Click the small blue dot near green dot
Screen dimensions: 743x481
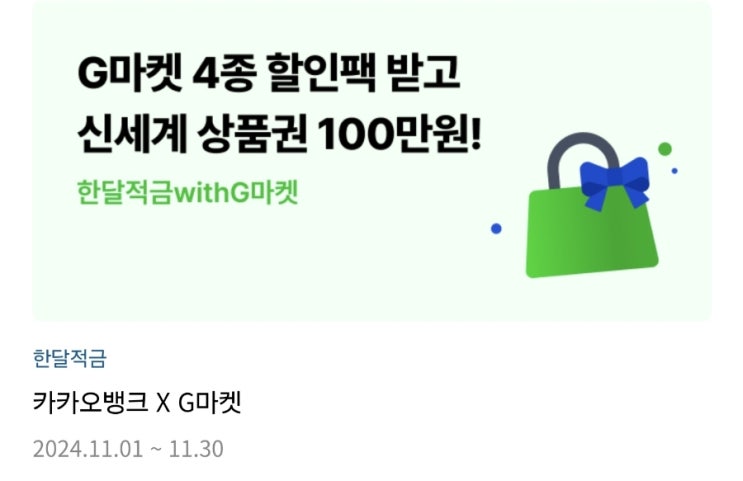tap(674, 171)
